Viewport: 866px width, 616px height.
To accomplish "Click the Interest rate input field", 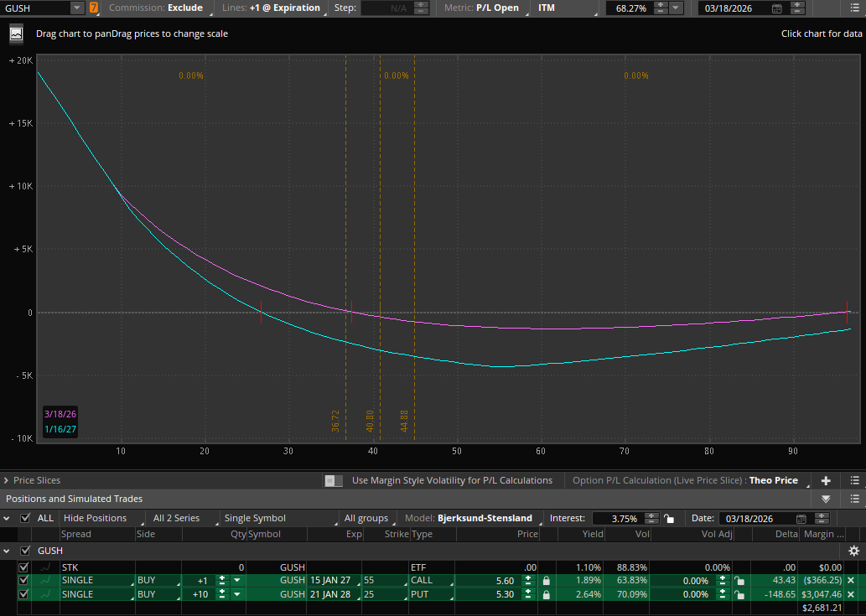I will (x=619, y=519).
